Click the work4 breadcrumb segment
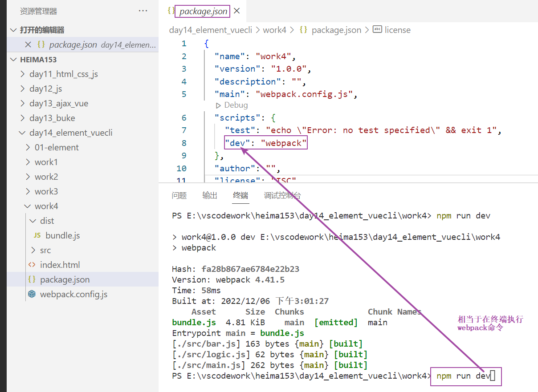 [x=274, y=30]
